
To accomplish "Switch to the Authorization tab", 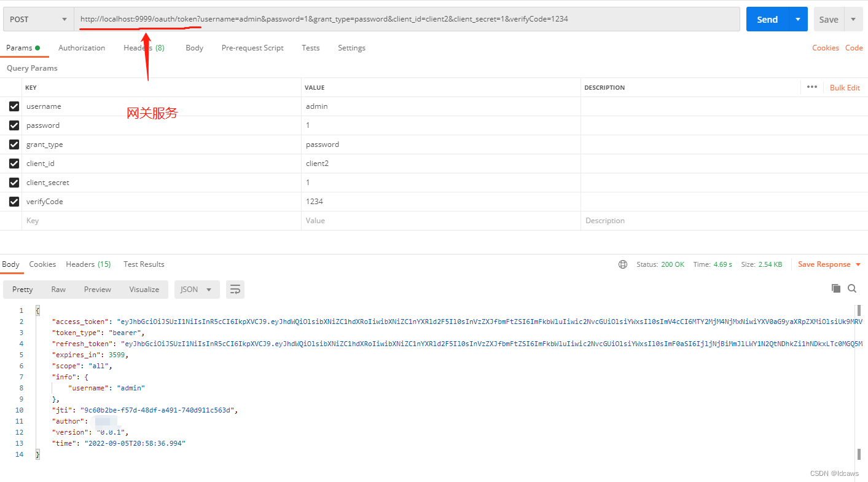I will [82, 48].
